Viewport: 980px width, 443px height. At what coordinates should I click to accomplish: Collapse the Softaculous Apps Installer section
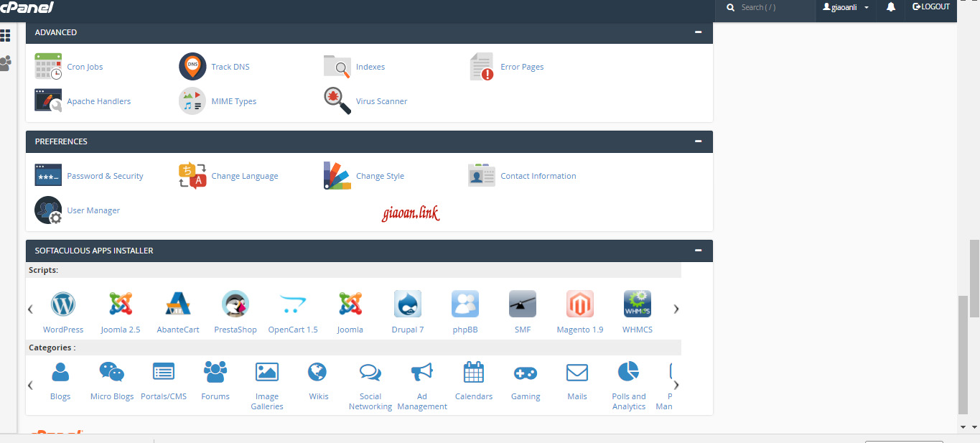pyautogui.click(x=698, y=251)
